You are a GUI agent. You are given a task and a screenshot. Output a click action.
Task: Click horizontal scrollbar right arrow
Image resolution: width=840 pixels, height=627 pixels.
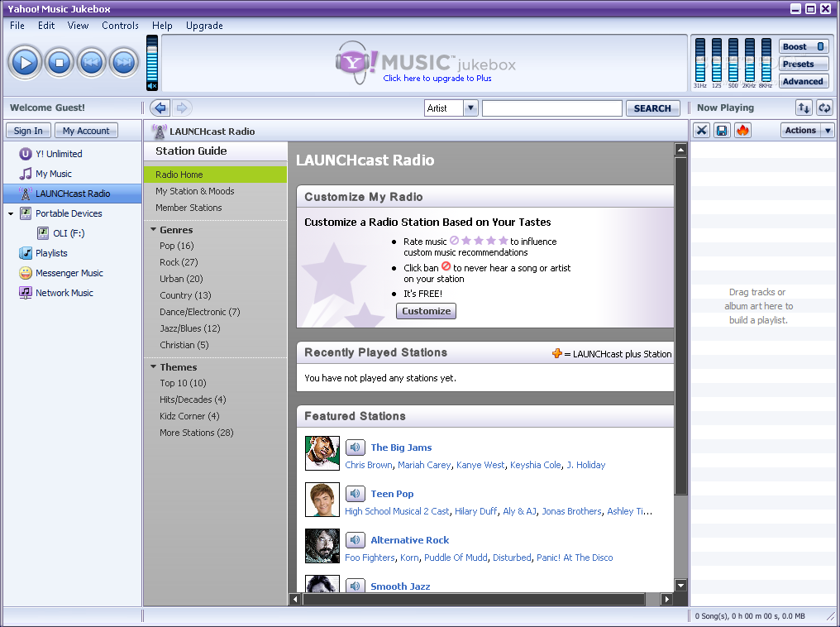pos(666,599)
